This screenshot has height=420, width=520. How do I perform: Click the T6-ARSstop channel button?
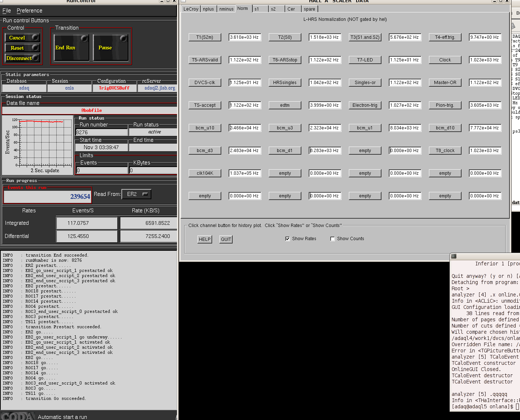(x=285, y=60)
